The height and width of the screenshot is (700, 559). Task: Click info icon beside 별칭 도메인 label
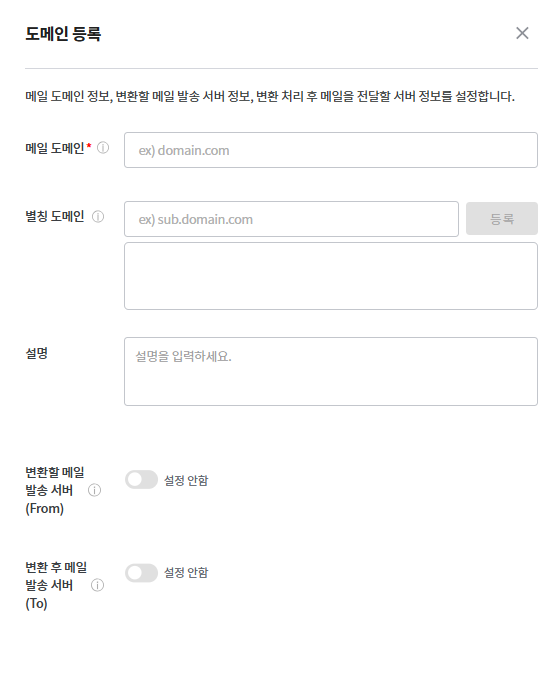tap(98, 217)
